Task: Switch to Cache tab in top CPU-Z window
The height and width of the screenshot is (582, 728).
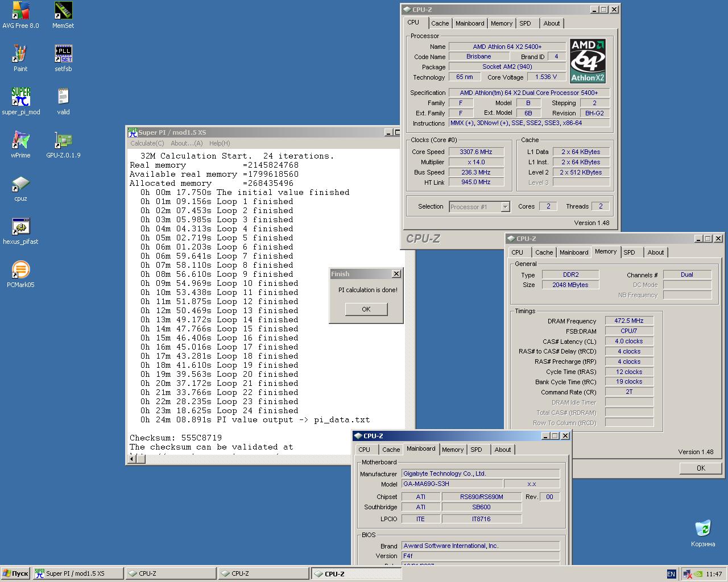Action: tap(440, 23)
